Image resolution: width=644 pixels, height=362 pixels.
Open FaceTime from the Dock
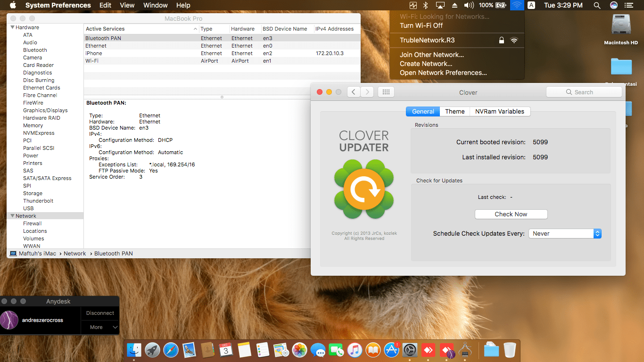click(336, 350)
